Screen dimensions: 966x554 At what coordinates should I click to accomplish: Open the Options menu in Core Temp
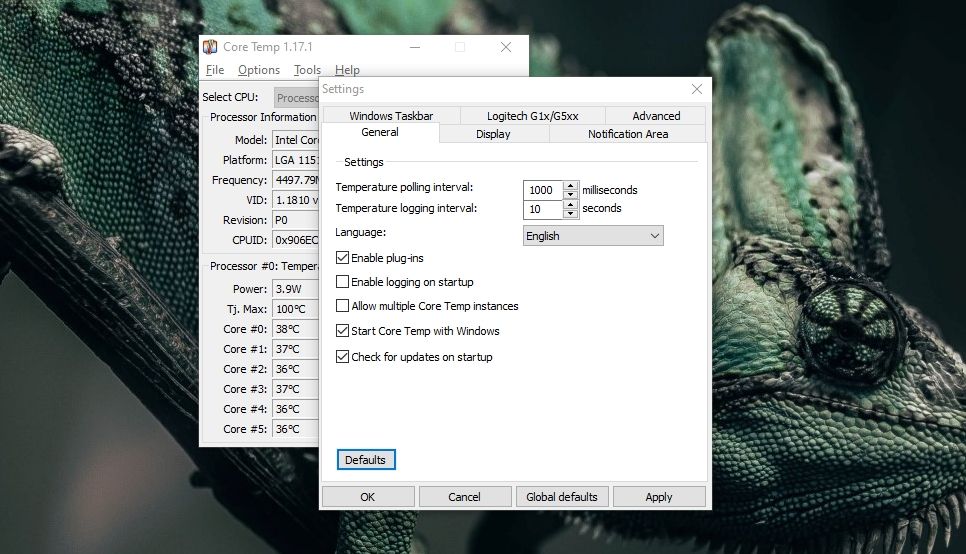tap(259, 70)
